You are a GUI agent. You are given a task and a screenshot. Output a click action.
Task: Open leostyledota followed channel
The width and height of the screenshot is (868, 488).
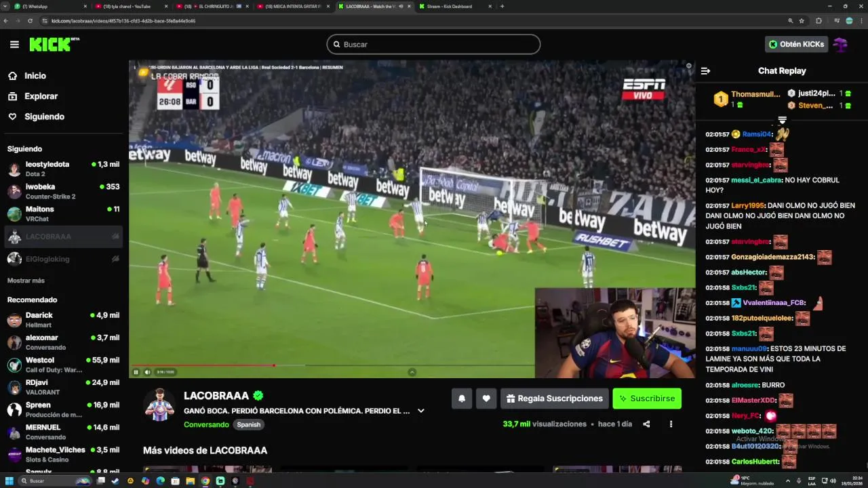(x=63, y=169)
